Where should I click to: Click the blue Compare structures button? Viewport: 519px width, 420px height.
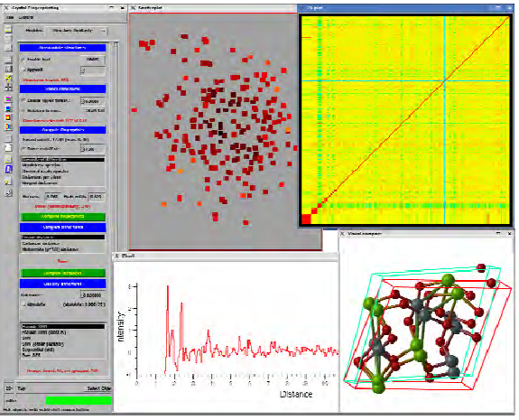(x=62, y=228)
